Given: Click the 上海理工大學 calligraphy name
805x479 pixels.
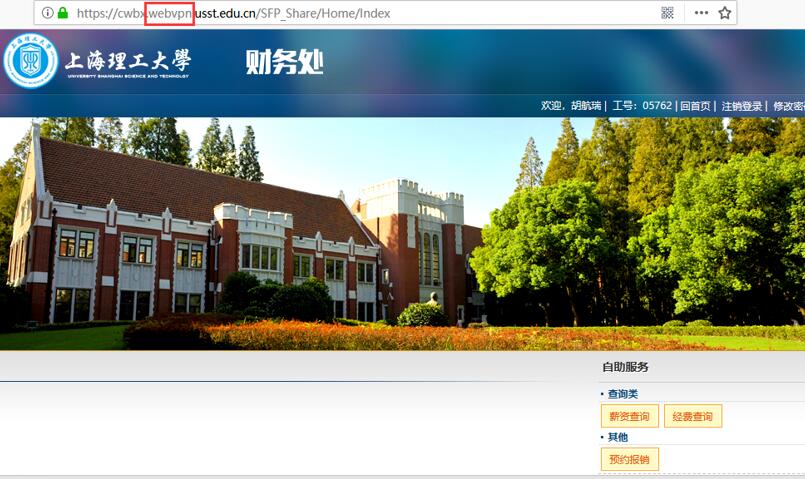Looking at the screenshot, I should click(127, 63).
